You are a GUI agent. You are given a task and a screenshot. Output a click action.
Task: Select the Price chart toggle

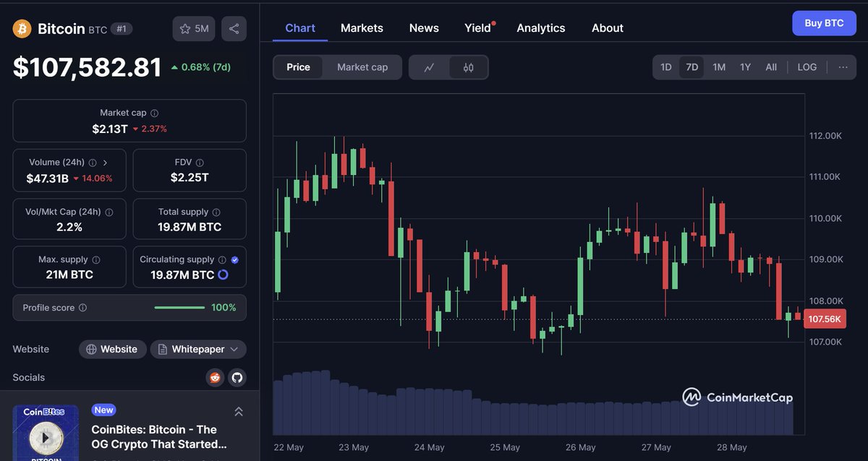tap(298, 67)
